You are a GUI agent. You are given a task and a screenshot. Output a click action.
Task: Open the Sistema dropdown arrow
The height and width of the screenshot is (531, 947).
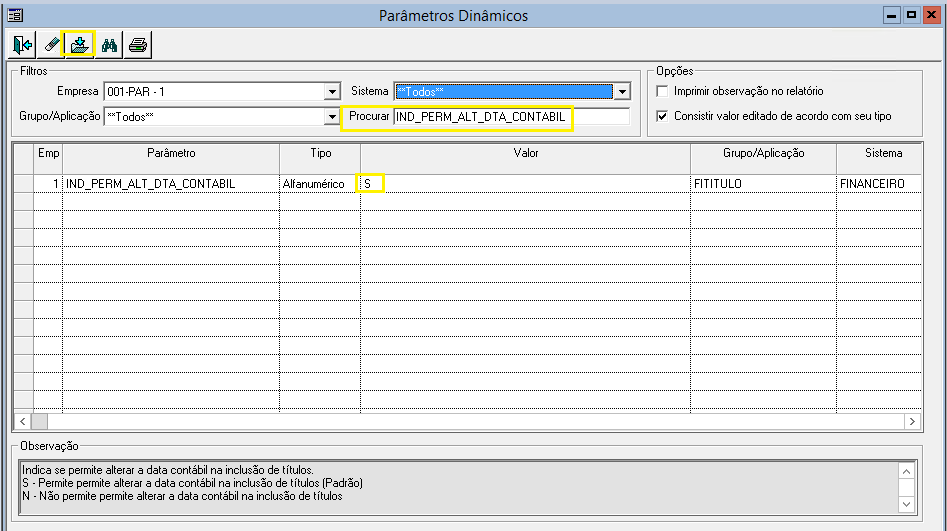[622, 92]
